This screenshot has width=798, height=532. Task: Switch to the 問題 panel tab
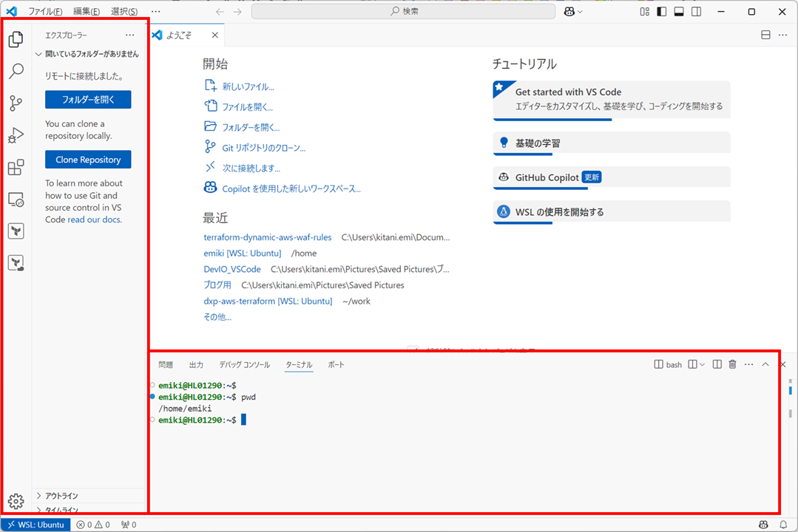[x=166, y=365]
